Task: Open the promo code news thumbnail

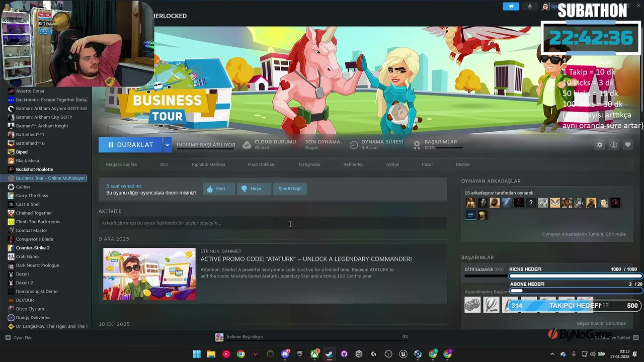Action: coord(149,274)
